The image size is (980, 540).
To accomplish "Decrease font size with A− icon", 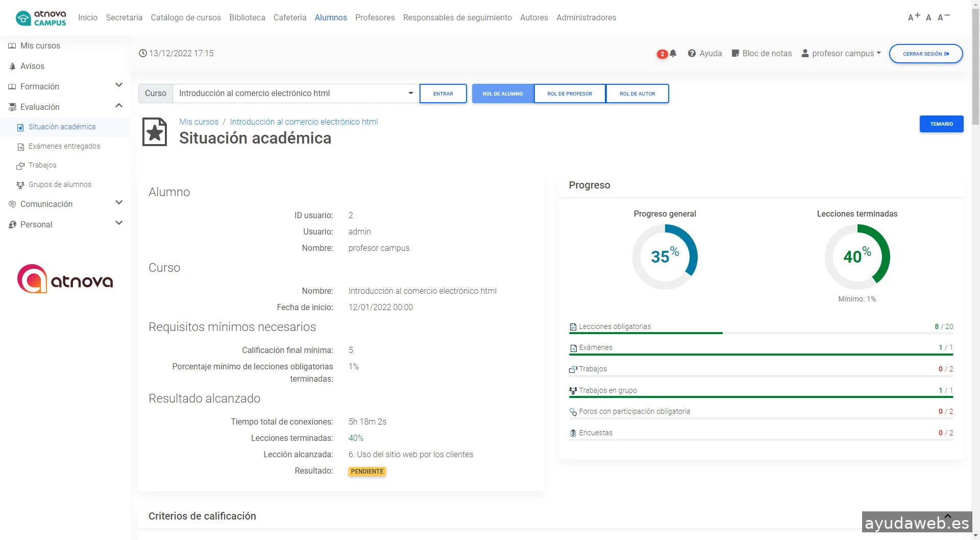I will pos(943,17).
